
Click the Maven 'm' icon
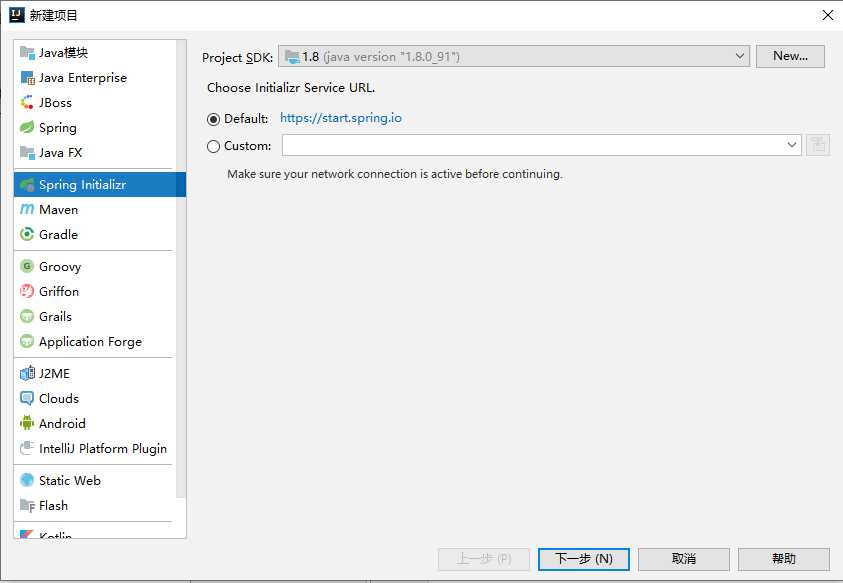[x=27, y=209]
